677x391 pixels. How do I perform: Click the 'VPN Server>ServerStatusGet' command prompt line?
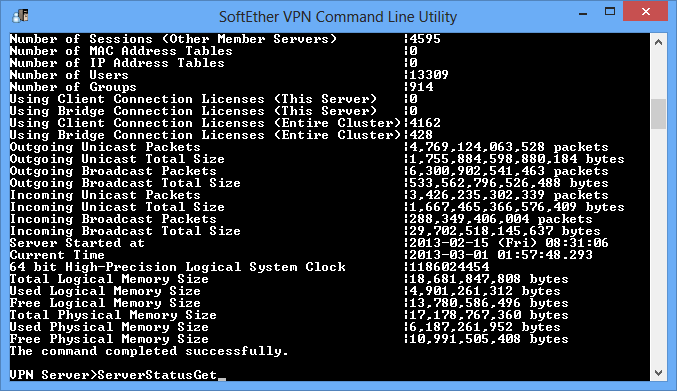pyautogui.click(x=113, y=375)
